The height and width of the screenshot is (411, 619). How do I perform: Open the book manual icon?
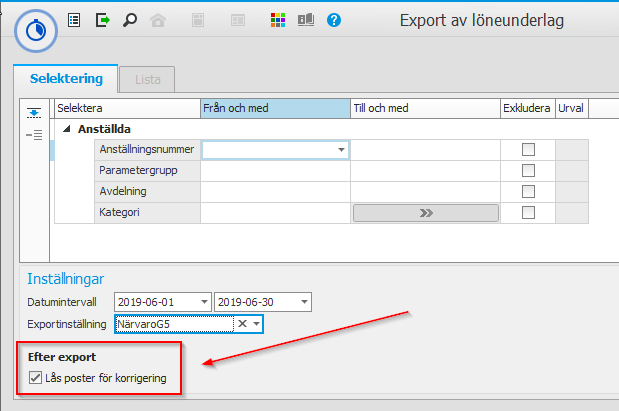point(305,20)
